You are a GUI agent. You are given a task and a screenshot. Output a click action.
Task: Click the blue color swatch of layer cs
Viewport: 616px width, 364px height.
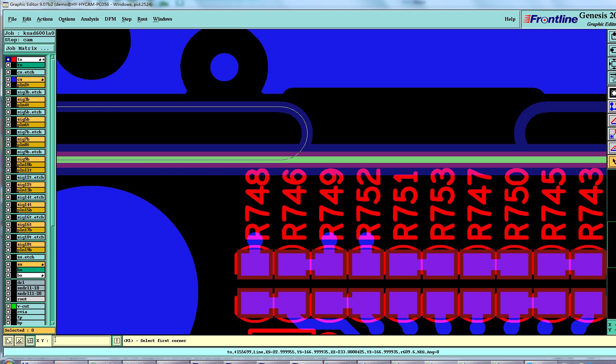coord(14,79)
